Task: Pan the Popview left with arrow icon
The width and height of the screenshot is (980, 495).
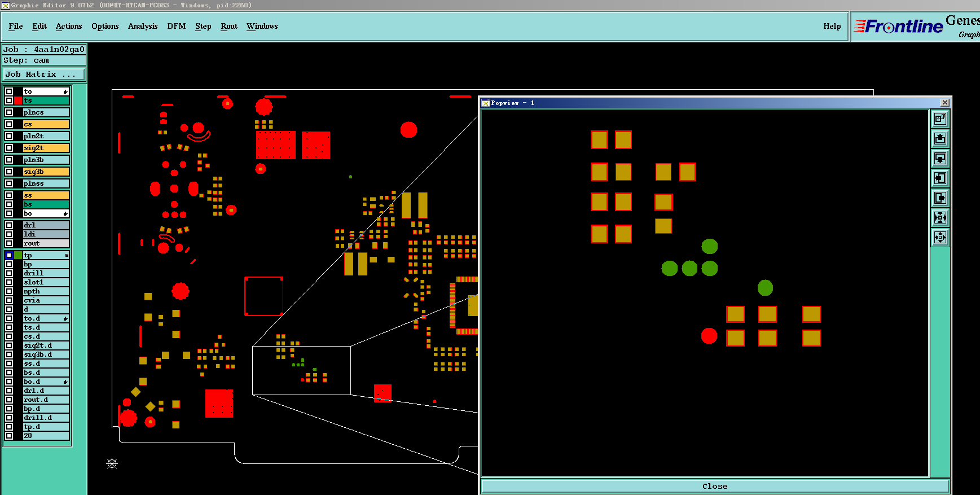Action: point(940,178)
